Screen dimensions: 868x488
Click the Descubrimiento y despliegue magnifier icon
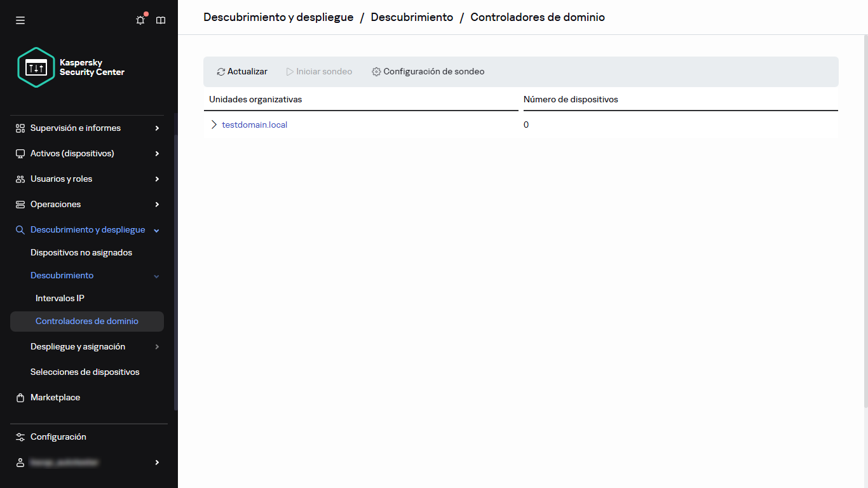tap(20, 230)
